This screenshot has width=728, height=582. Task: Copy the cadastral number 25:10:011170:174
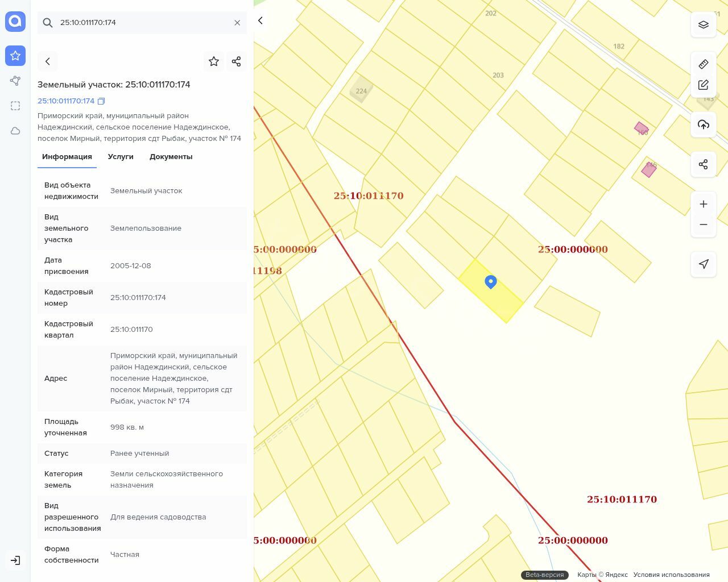(101, 101)
